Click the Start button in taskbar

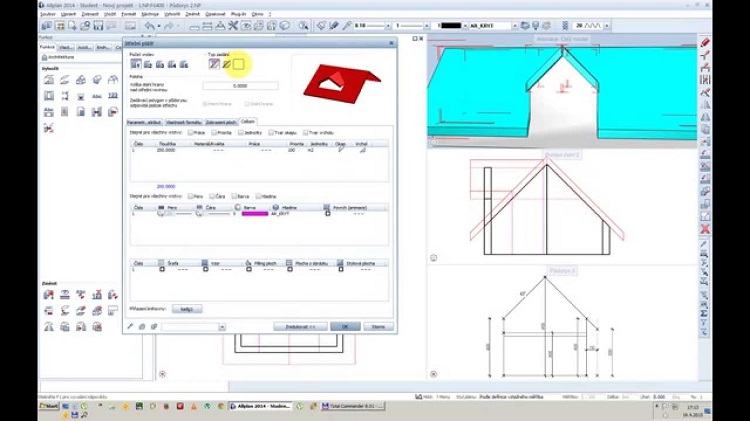pyautogui.click(x=49, y=406)
